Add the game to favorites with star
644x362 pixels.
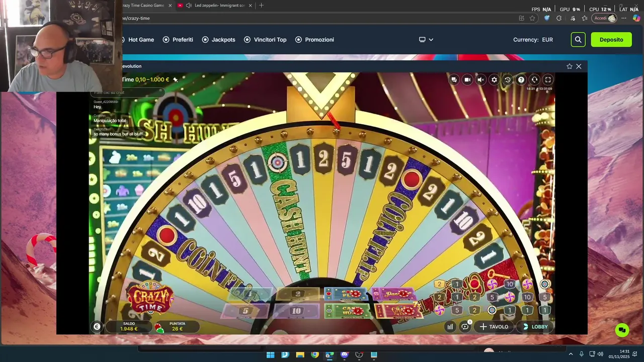coord(570,66)
